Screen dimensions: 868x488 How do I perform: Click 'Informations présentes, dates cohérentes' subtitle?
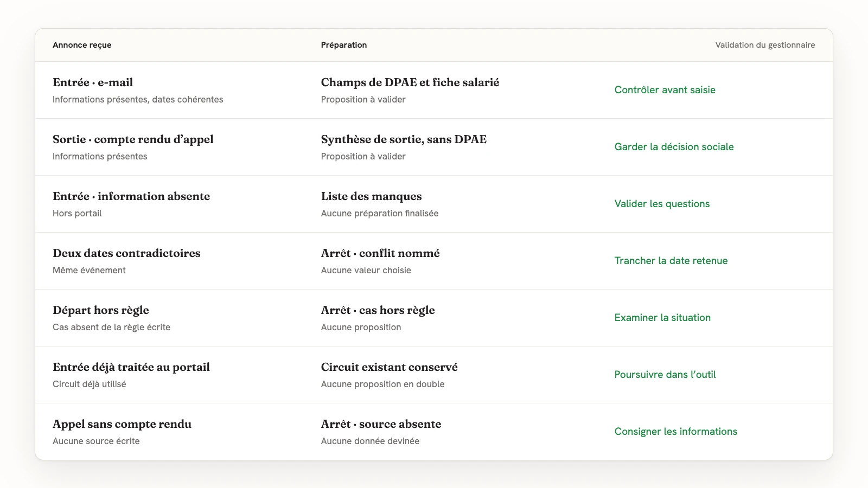click(138, 100)
